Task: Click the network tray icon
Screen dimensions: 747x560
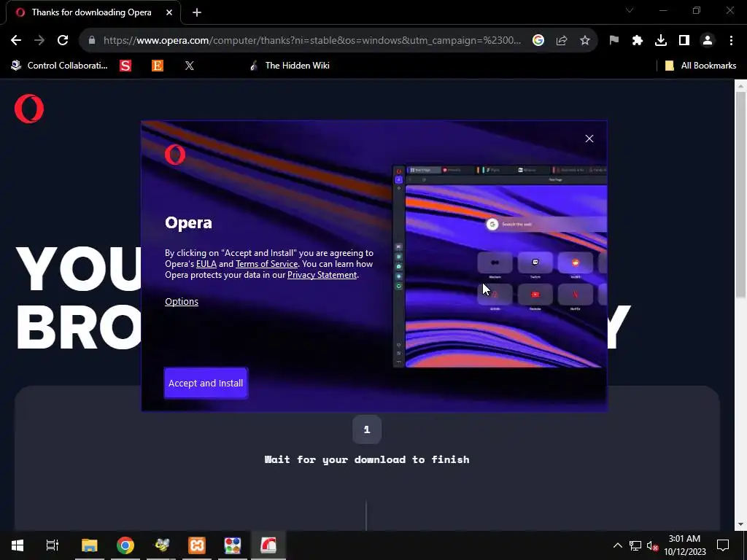Action: (635, 545)
